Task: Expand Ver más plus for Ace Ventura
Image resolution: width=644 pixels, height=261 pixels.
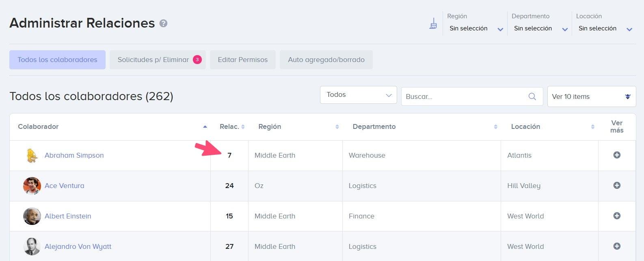Action: point(617,185)
